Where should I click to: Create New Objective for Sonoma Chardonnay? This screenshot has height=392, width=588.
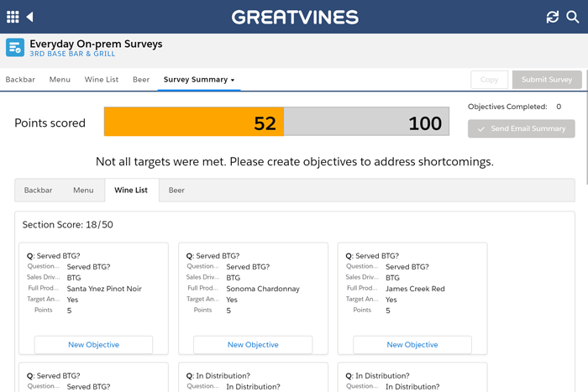coord(253,345)
